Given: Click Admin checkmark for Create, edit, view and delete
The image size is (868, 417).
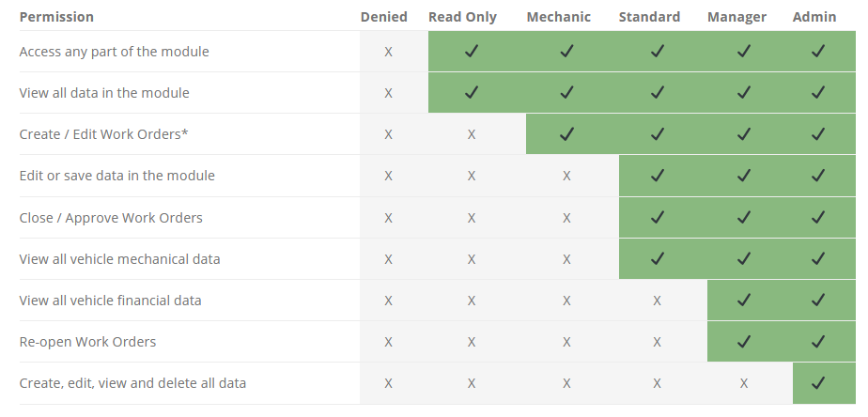Looking at the screenshot, I should pos(817,383).
